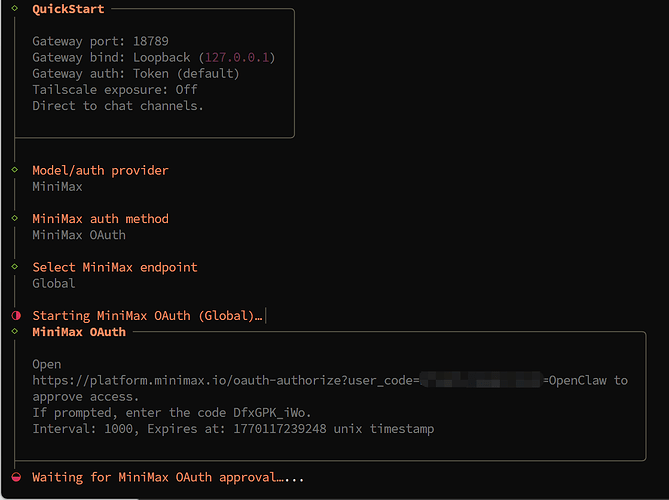Click the 'Select MiniMax endpoint' heading
669x500 pixels.
click(115, 267)
